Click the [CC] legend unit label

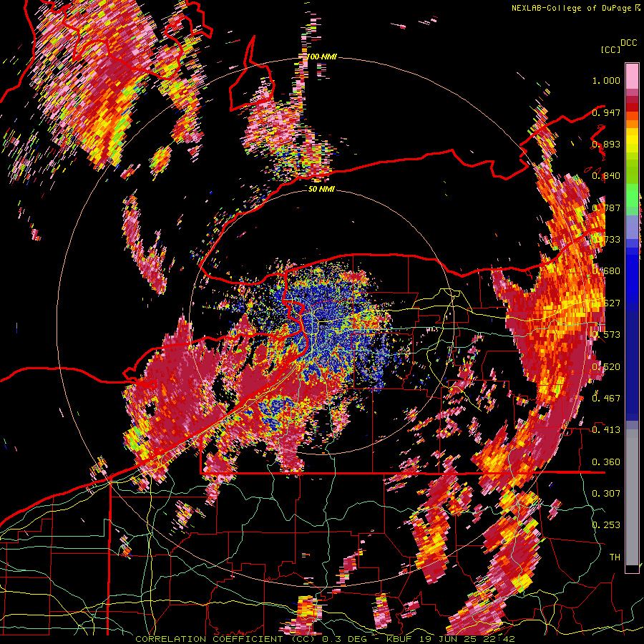(x=610, y=49)
